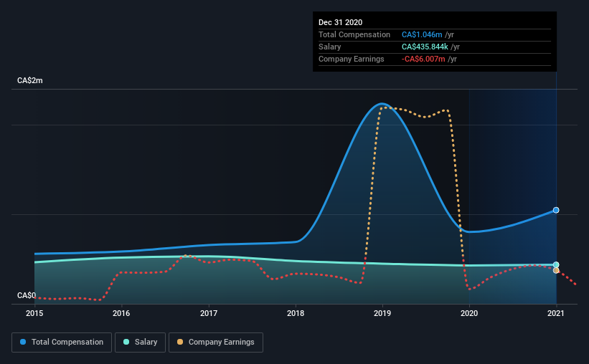This screenshot has width=589, height=364.
Task: Click the 2016 x-axis label
Action: click(121, 313)
